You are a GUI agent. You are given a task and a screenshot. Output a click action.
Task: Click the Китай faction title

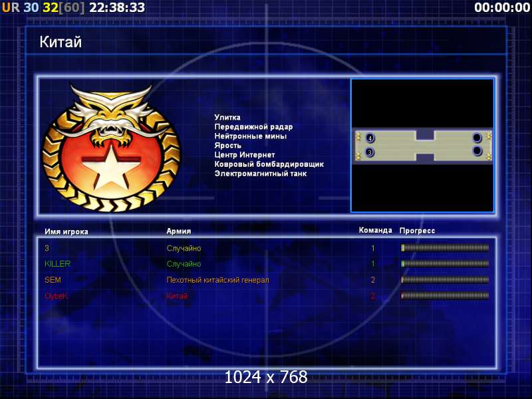point(61,42)
